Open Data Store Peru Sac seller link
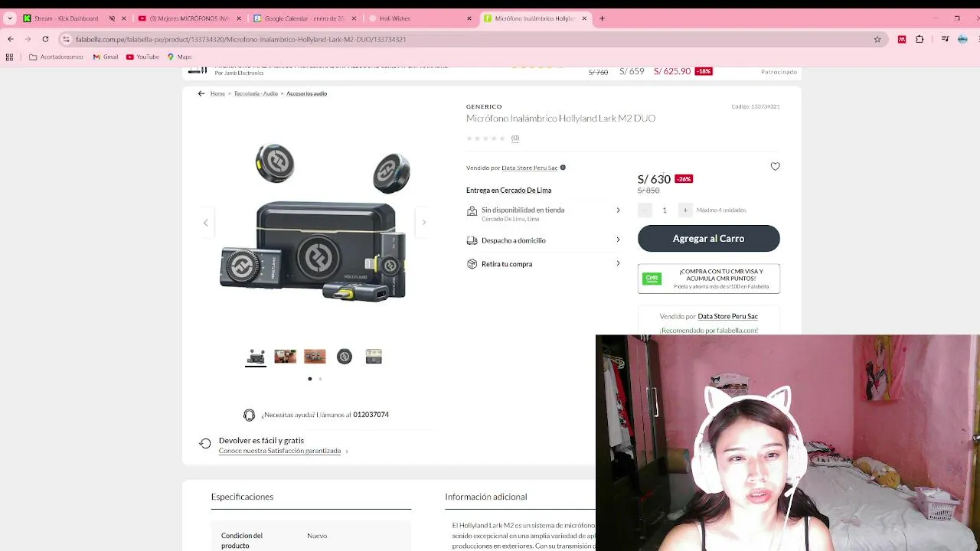980x551 pixels. click(x=529, y=168)
